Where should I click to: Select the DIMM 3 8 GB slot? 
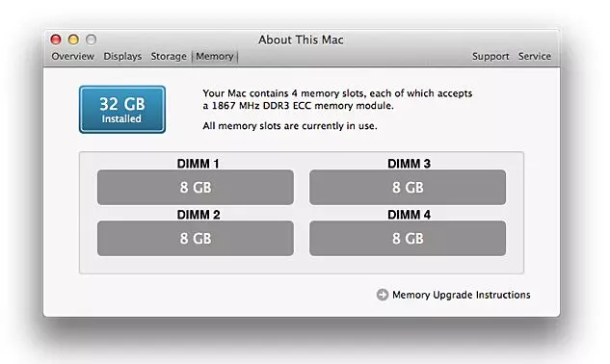408,187
